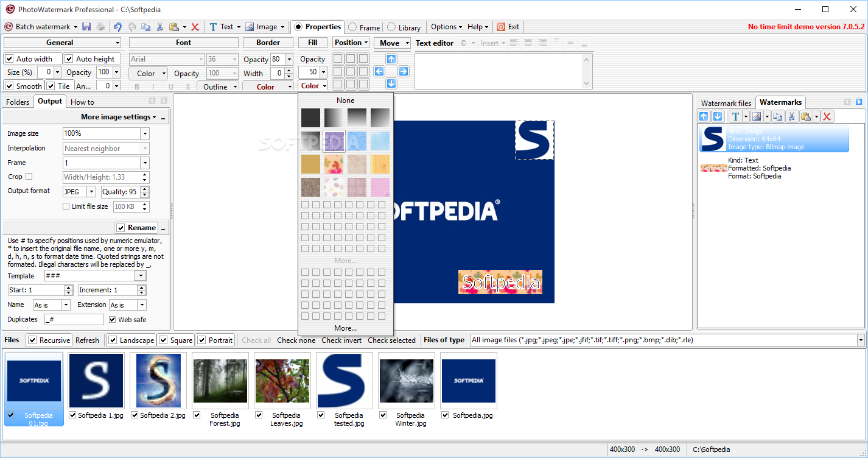Open the Border Color dropdown
Viewport: 868px width, 458px height.
pyautogui.click(x=268, y=86)
